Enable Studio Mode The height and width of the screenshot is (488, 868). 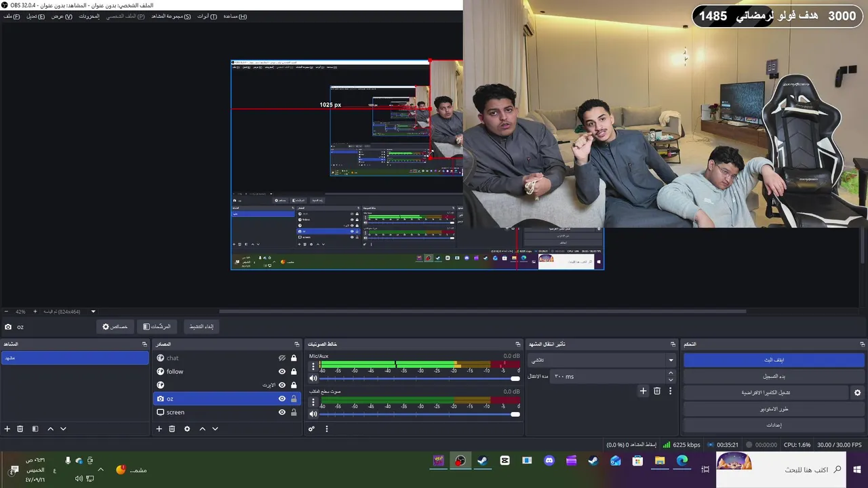pyautogui.click(x=774, y=409)
